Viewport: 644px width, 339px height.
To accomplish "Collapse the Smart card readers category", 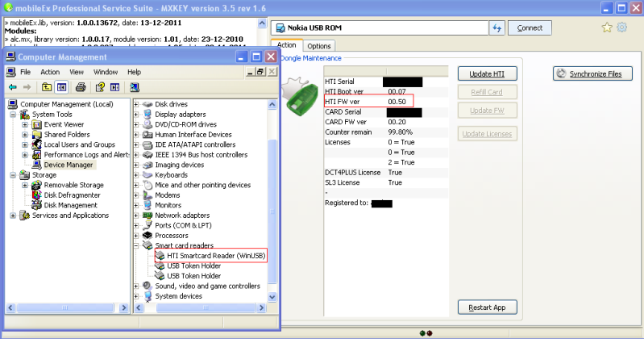I will [136, 245].
